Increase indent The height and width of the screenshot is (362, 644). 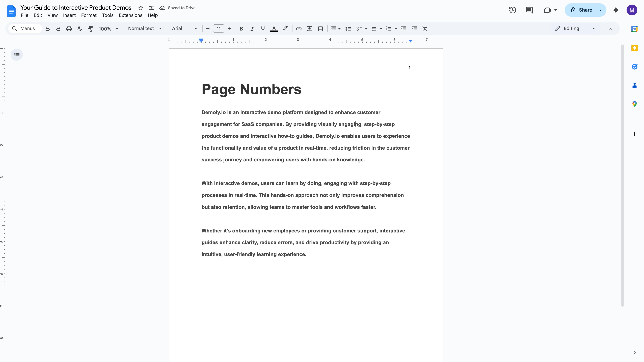coord(414,29)
